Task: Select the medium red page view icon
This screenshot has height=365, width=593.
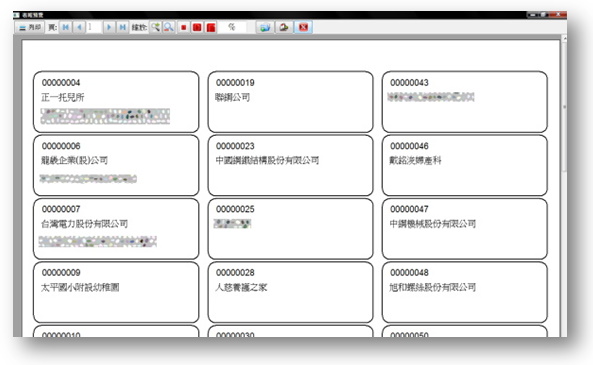Action: (197, 27)
